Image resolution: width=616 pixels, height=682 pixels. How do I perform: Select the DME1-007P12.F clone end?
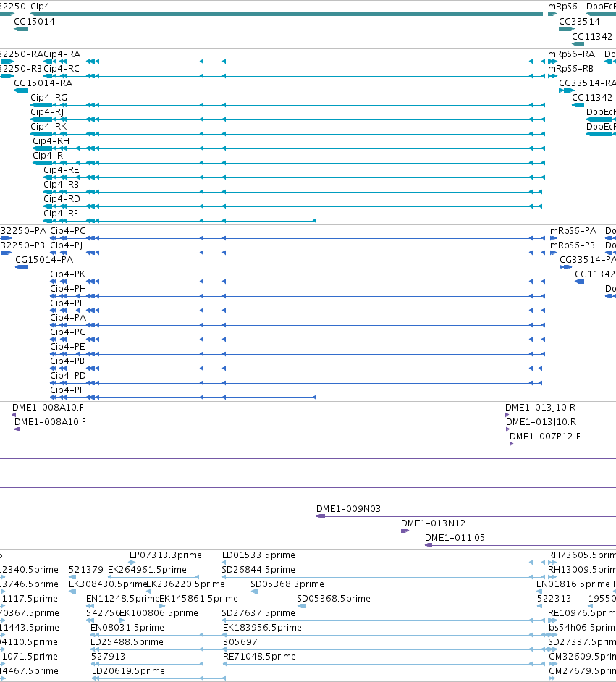pos(511,444)
